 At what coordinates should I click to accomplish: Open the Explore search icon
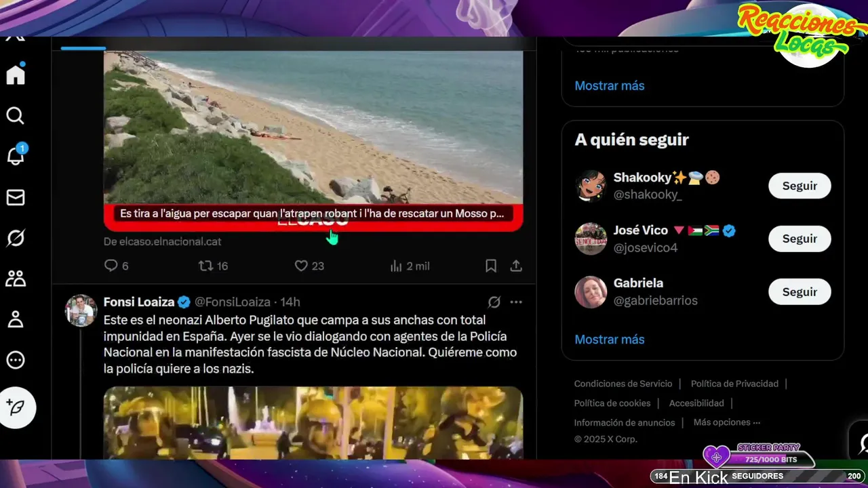(x=16, y=116)
